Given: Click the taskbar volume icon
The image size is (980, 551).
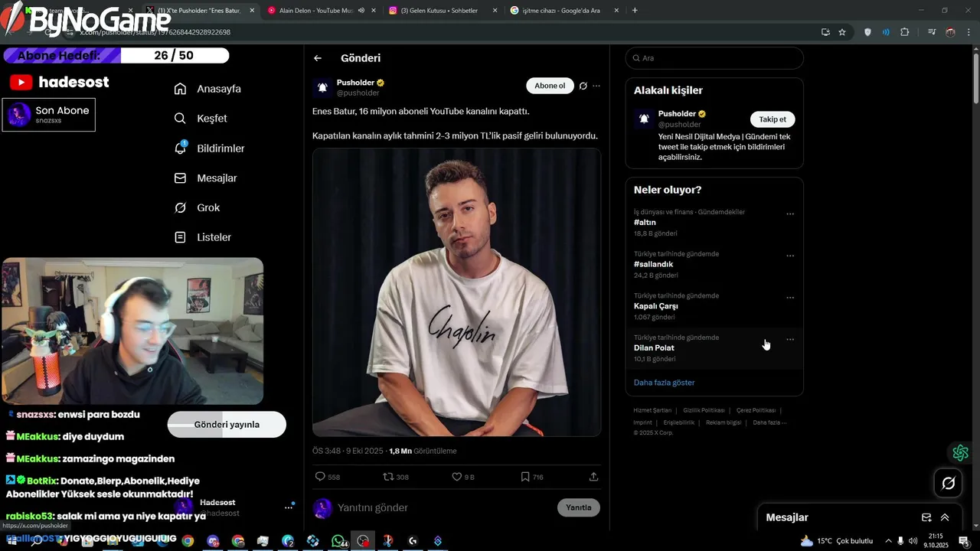Looking at the screenshot, I should coord(913,541).
